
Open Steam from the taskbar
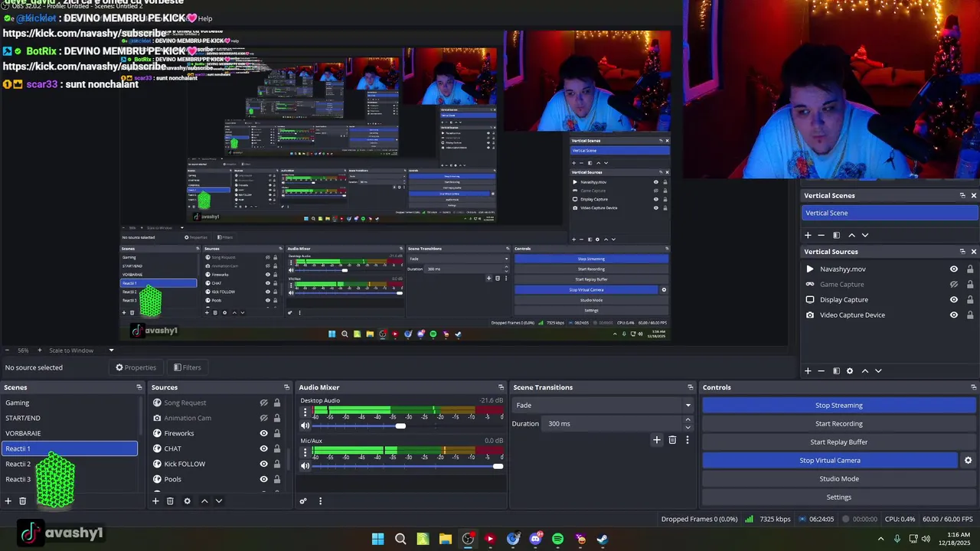click(603, 539)
